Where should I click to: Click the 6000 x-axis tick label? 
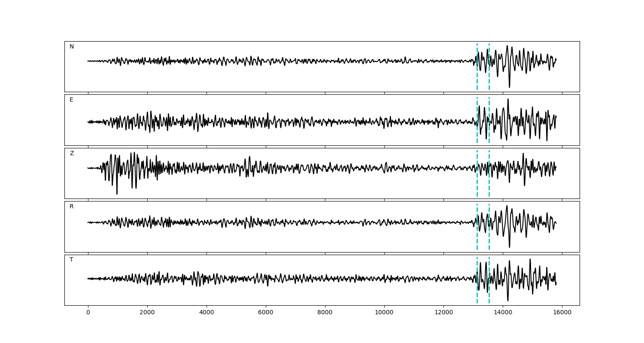coord(266,313)
